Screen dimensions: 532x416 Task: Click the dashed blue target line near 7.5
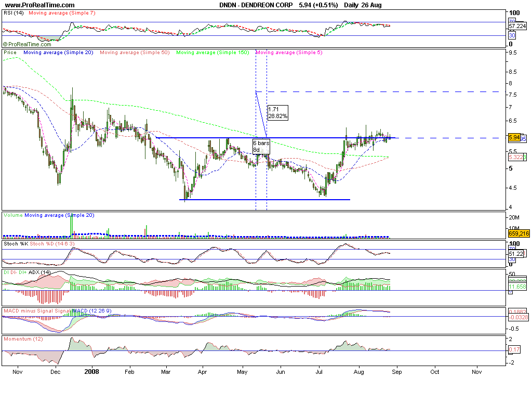tap(377, 92)
